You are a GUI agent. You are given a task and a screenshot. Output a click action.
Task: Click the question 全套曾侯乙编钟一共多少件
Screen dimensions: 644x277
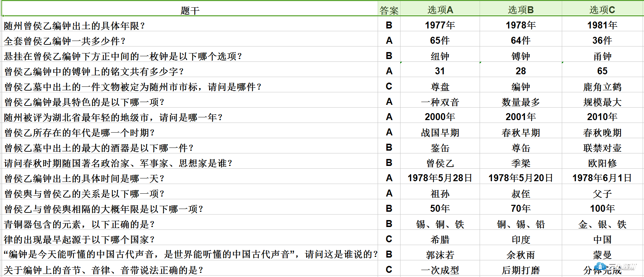tap(65, 41)
